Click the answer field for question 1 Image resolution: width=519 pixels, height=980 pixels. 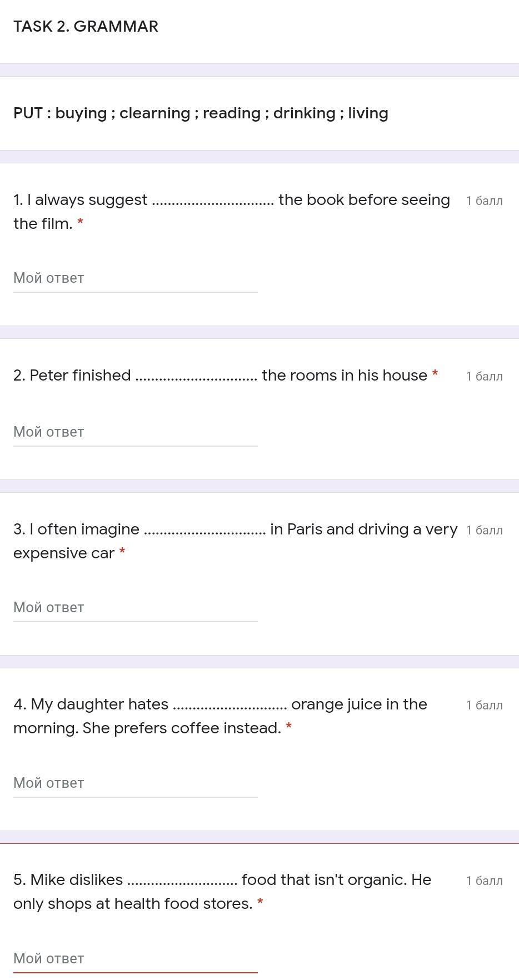coord(135,278)
